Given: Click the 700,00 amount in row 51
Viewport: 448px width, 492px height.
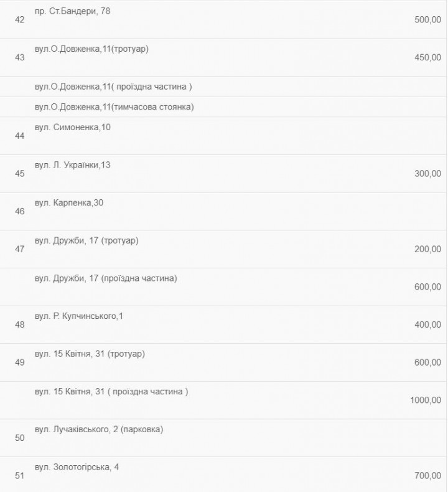Looking at the screenshot, I should (x=427, y=476).
